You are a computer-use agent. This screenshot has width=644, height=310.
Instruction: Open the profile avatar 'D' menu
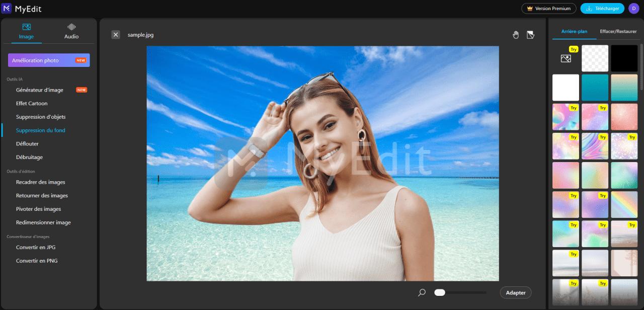(x=633, y=8)
